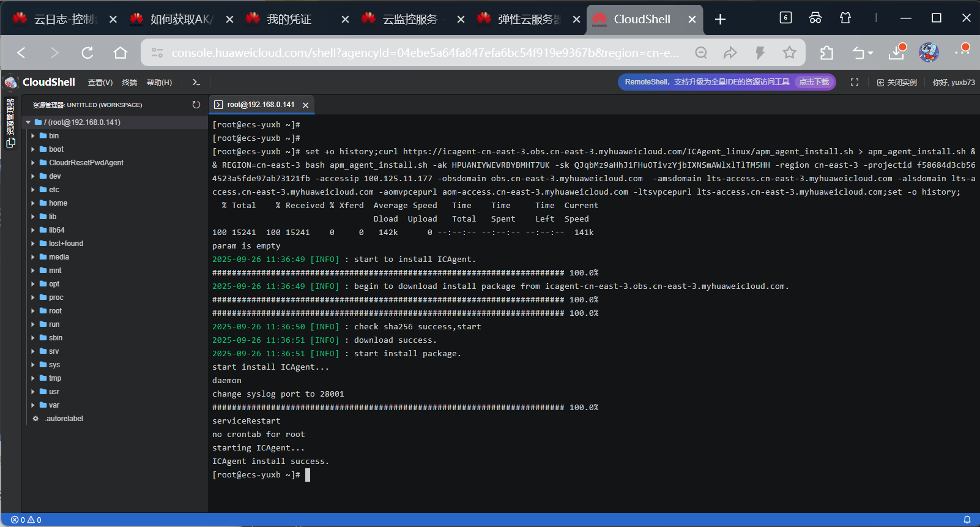
Task: Open the errors and warnings counter
Action: [x=26, y=520]
